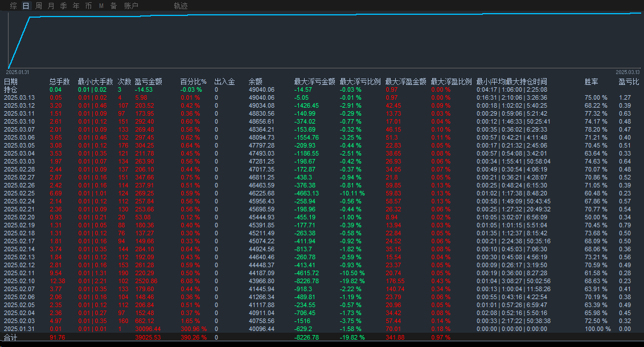
Task: Click the 100.00 % win rate cell
Action: (597, 329)
